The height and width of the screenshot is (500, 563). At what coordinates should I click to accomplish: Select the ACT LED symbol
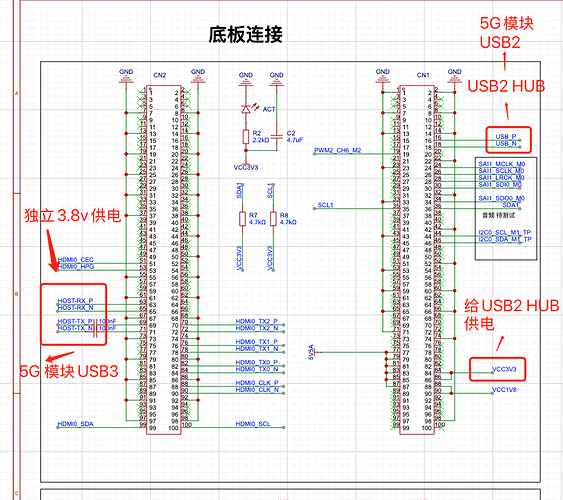[246, 109]
